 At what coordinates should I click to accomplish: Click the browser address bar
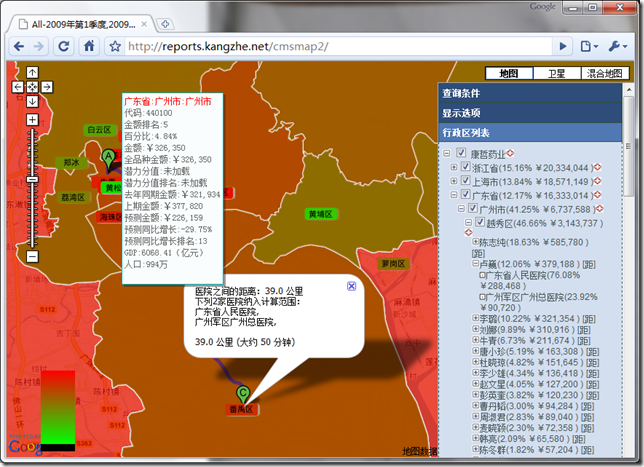pos(338,46)
